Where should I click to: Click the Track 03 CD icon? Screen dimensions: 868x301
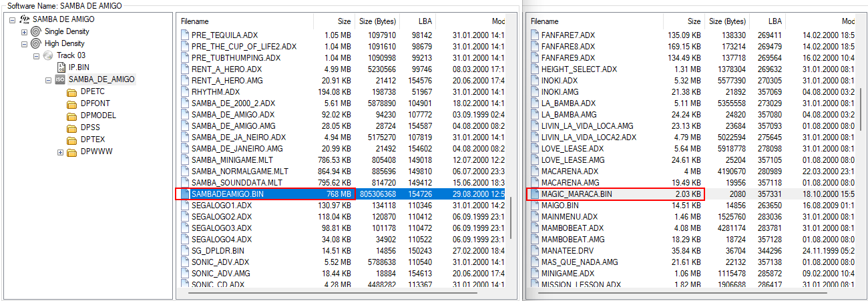point(48,55)
